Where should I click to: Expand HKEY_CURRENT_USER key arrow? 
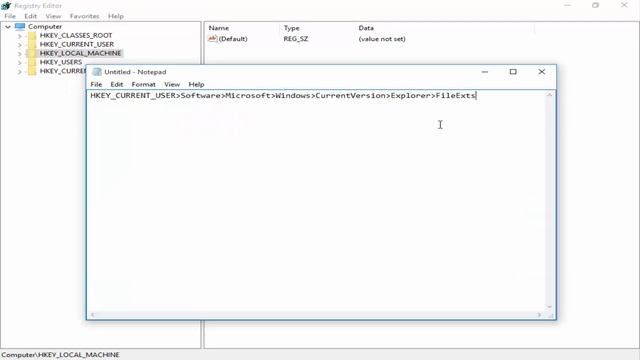(20, 45)
